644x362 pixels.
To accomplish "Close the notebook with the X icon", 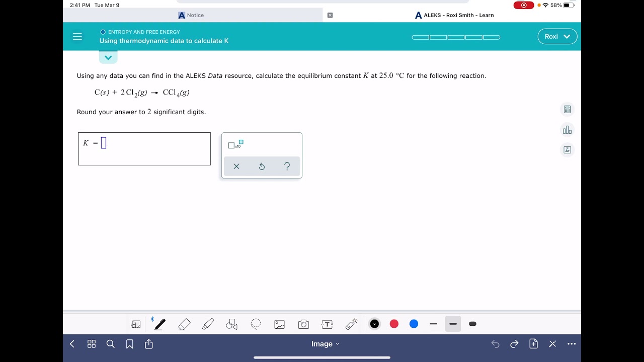I will pos(552,344).
